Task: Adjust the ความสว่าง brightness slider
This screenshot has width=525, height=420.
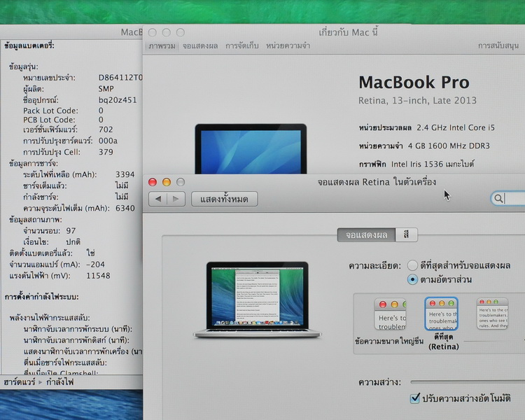Action: [468, 381]
